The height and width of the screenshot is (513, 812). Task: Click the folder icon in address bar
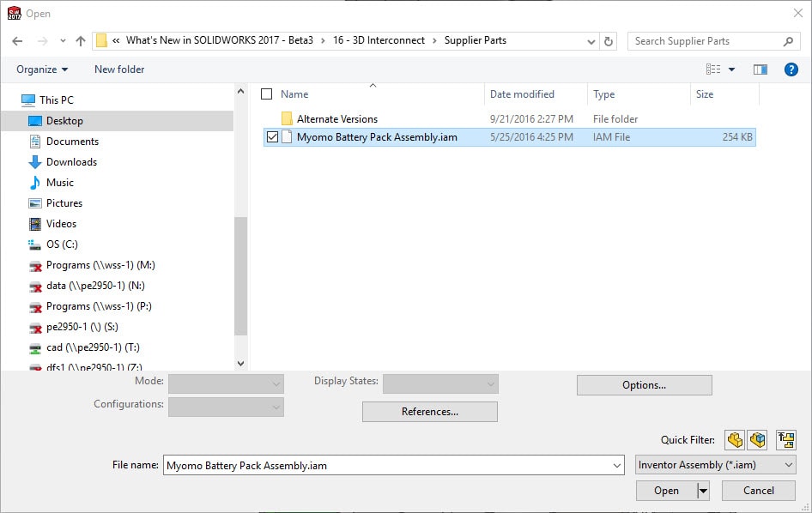pyautogui.click(x=101, y=40)
